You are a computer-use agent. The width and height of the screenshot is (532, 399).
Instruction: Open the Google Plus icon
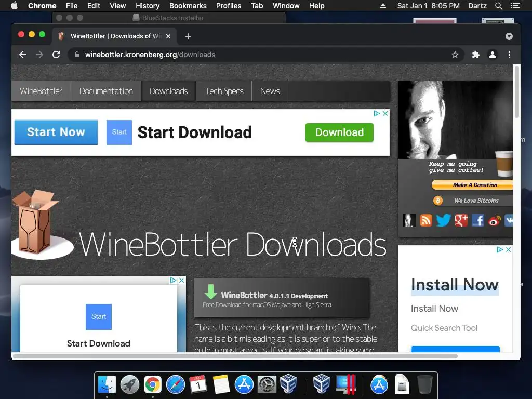coord(461,220)
